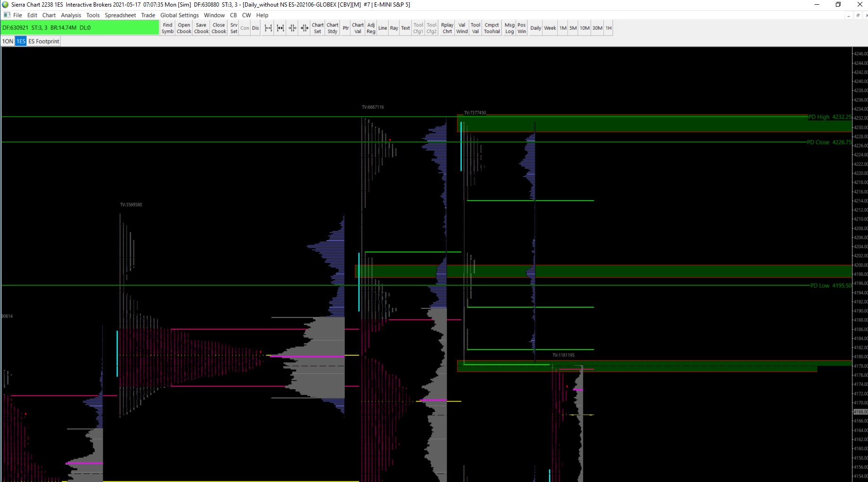Click the Close Cbook toolbar button

coord(219,28)
